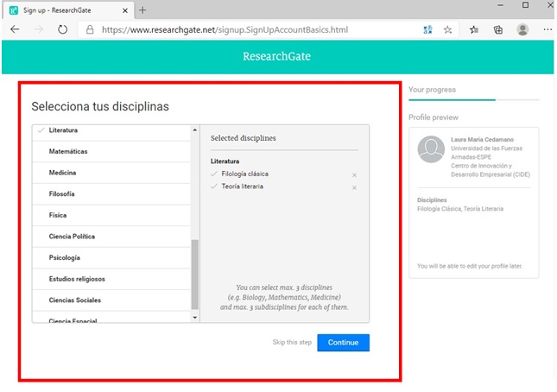The width and height of the screenshot is (557, 392).
Task: Remove Filología clásica with its X icon
Action: coord(354,175)
